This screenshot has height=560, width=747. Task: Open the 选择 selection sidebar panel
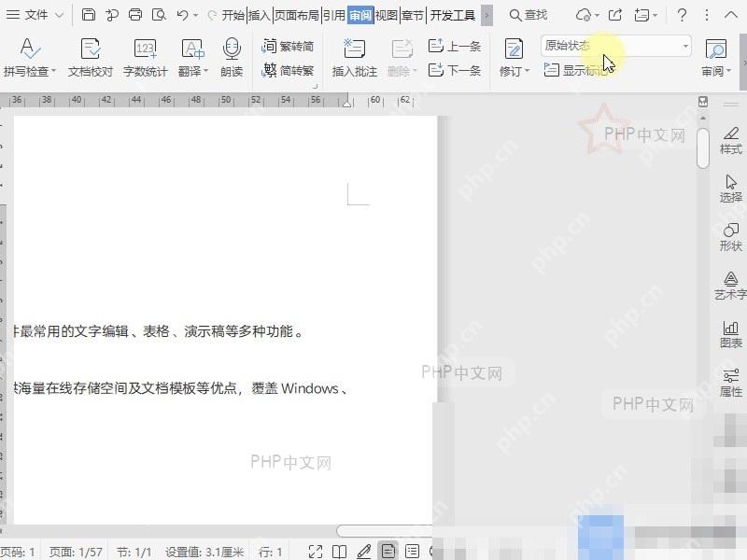tap(731, 189)
